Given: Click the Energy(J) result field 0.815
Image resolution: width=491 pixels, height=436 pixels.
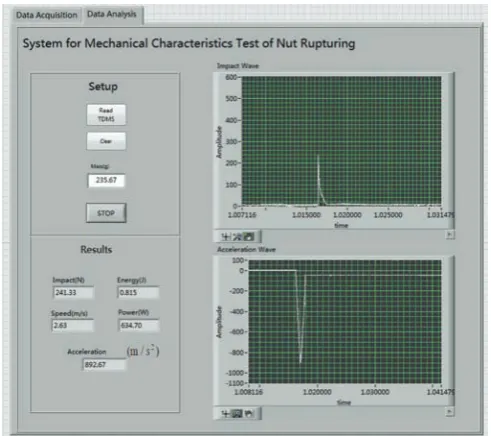Looking at the screenshot, I should 139,293.
